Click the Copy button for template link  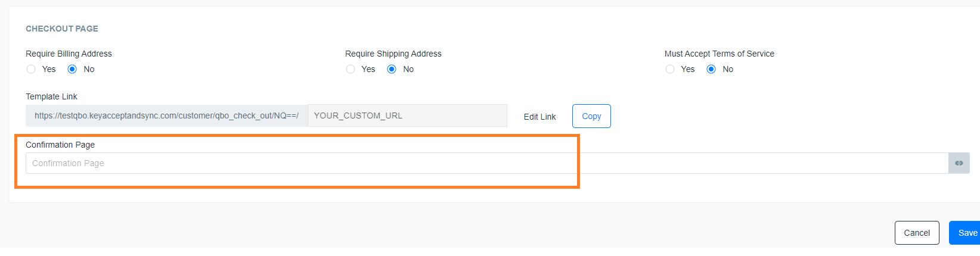[591, 116]
